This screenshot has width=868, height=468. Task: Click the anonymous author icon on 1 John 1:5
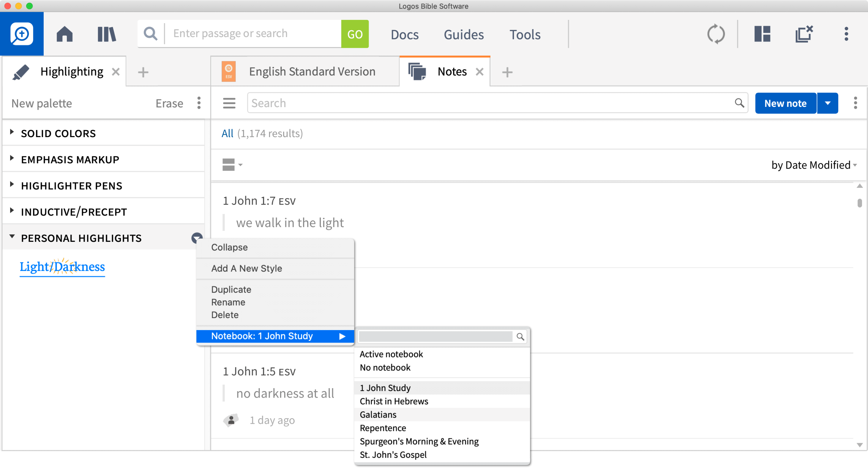click(231, 420)
